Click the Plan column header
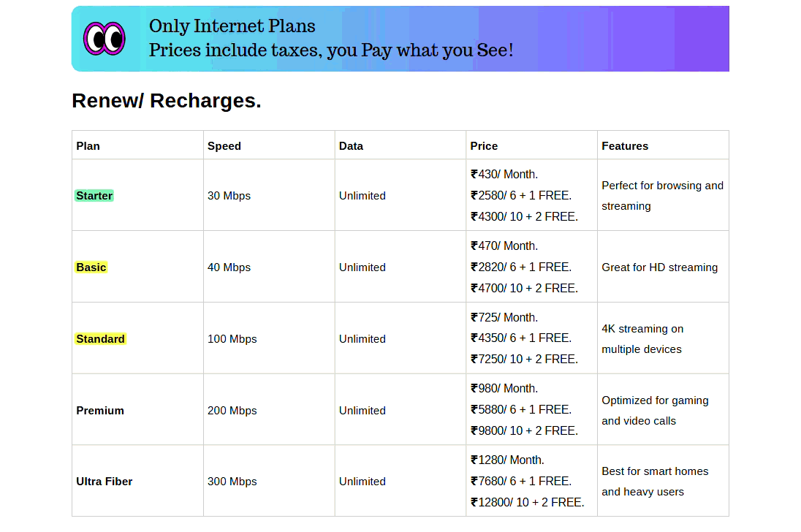 pyautogui.click(x=88, y=146)
